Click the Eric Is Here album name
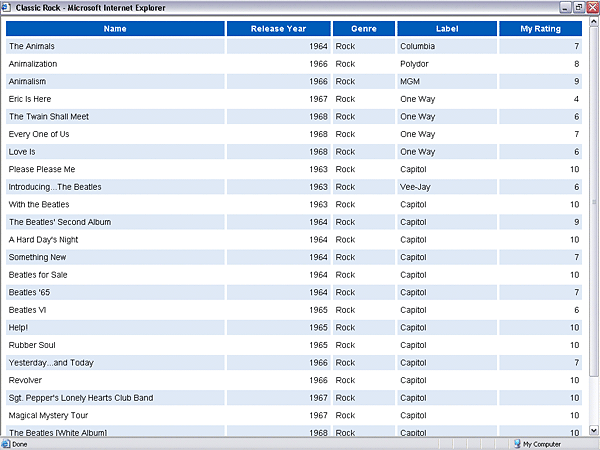Image resolution: width=600 pixels, height=450 pixels. 30,99
